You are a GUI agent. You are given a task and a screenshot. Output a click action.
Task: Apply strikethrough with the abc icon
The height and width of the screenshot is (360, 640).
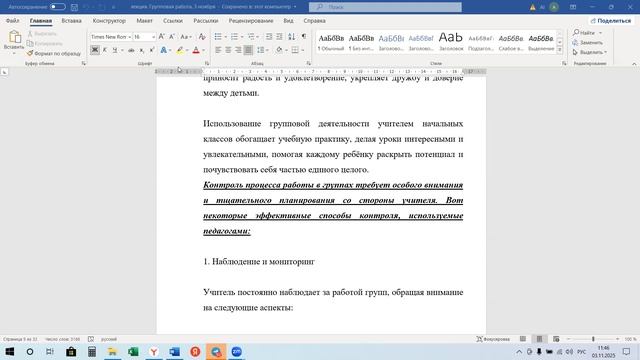click(x=131, y=50)
